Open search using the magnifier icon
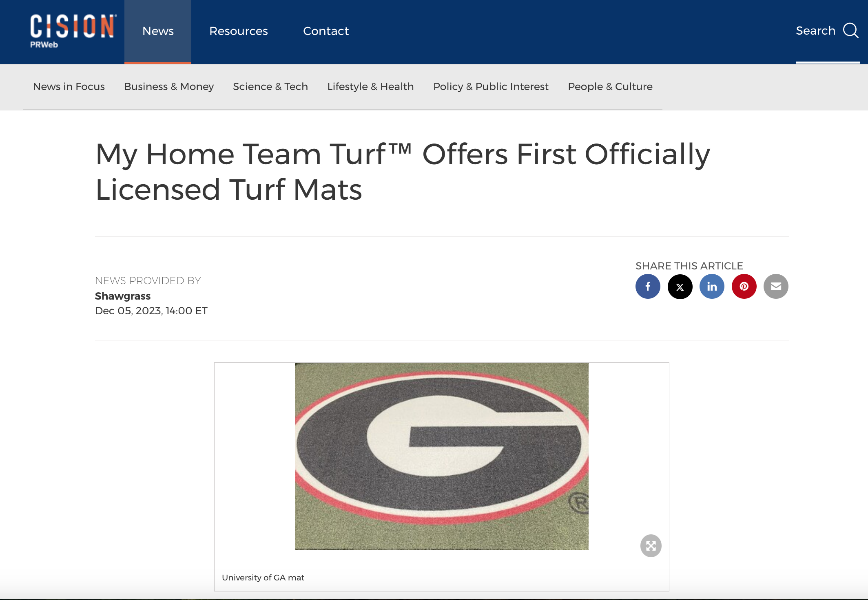The width and height of the screenshot is (868, 600). click(851, 31)
